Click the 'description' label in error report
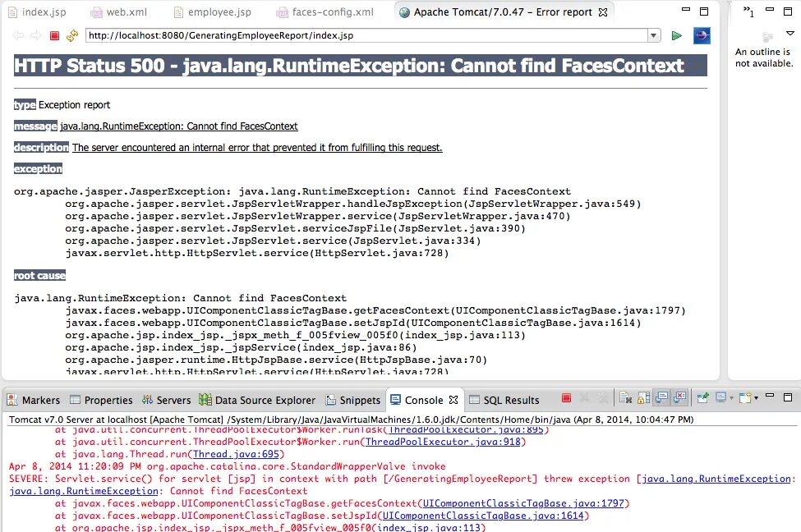 41,148
